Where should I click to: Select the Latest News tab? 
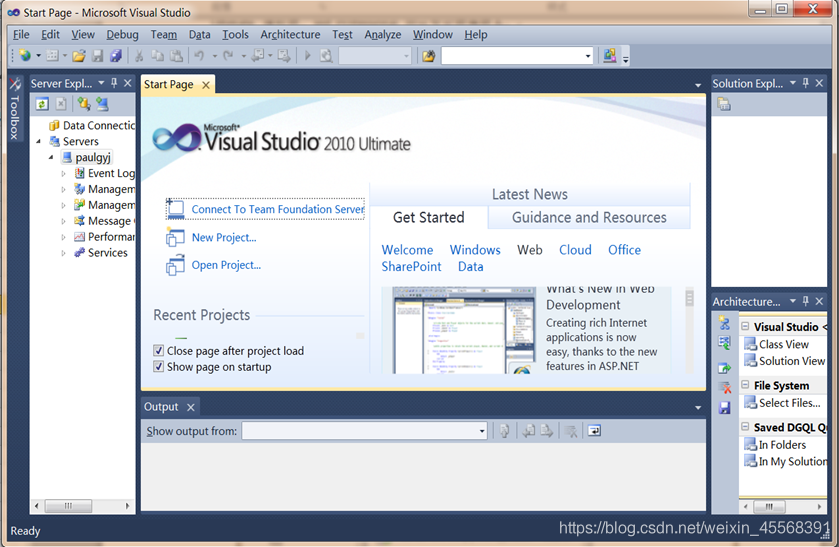pyautogui.click(x=530, y=194)
